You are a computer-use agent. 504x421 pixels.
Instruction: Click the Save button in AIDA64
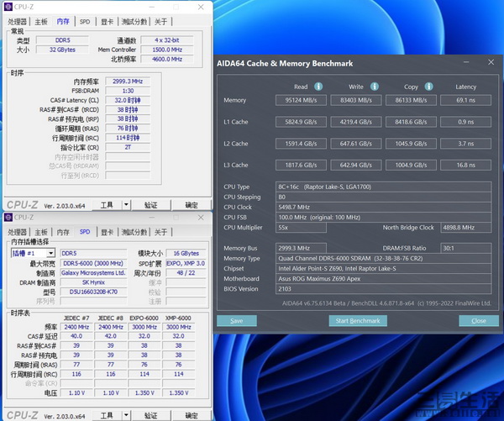pyautogui.click(x=237, y=321)
